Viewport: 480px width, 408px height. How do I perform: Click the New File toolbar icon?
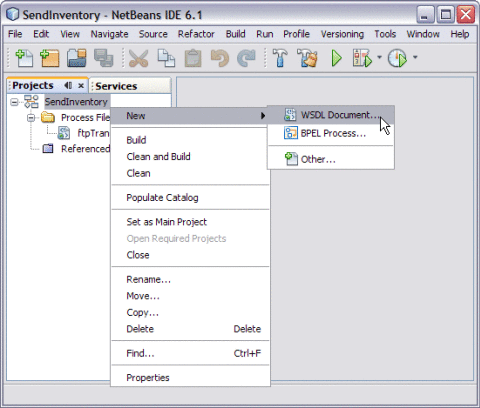24,58
